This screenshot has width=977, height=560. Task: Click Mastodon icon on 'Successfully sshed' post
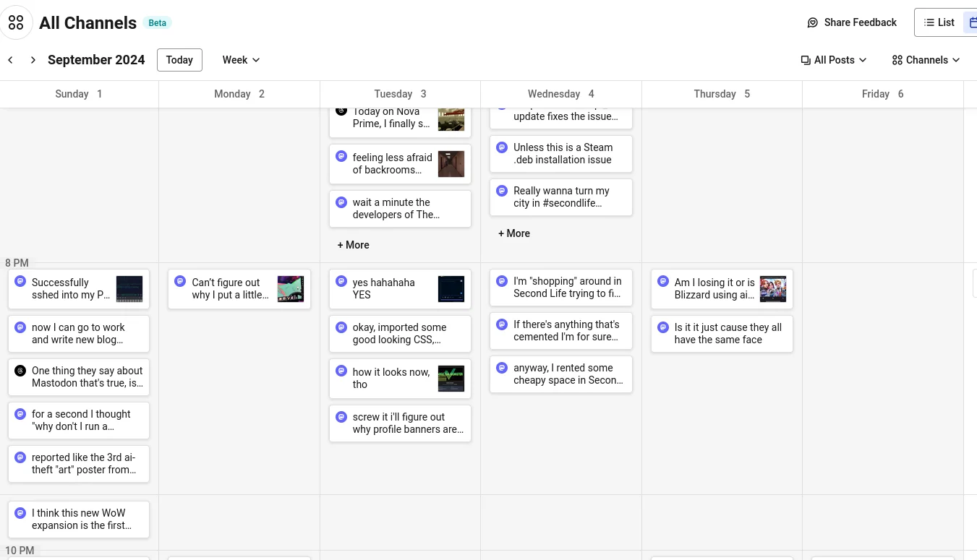tap(20, 282)
